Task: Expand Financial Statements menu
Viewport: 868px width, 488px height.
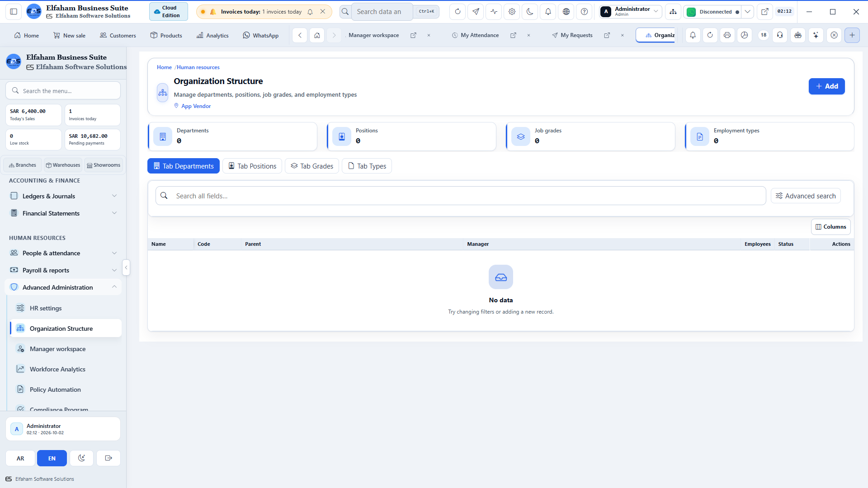Action: click(63, 213)
